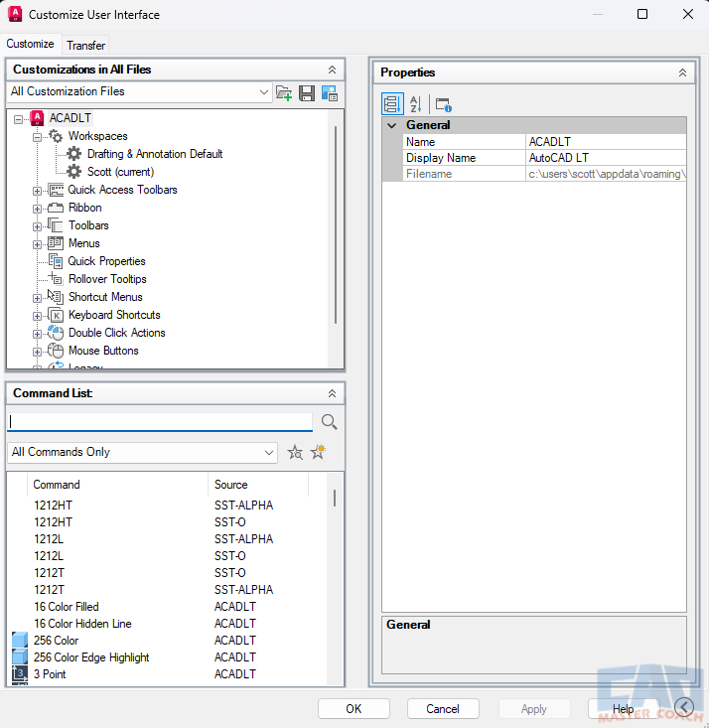Click the command list vertical scrollbar

pyautogui.click(x=335, y=498)
